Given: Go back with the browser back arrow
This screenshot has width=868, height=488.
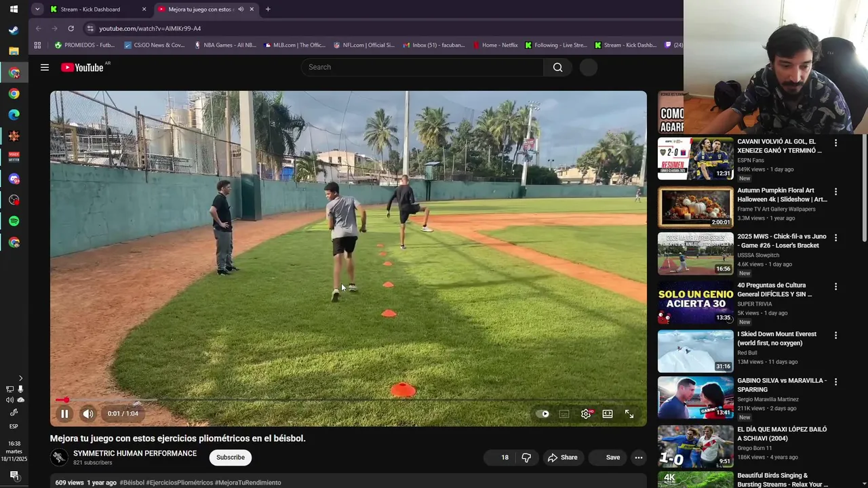Looking at the screenshot, I should (x=38, y=28).
